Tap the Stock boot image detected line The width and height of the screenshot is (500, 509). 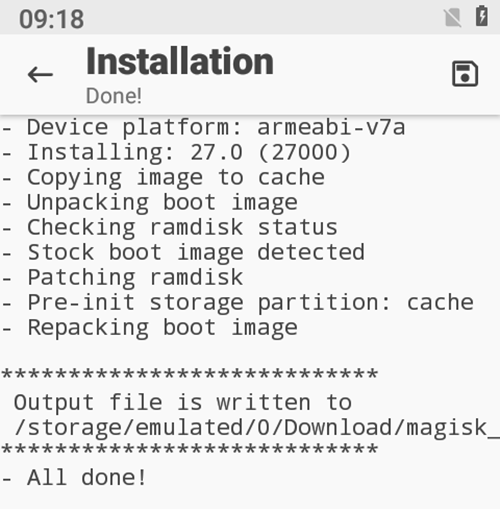click(x=183, y=252)
